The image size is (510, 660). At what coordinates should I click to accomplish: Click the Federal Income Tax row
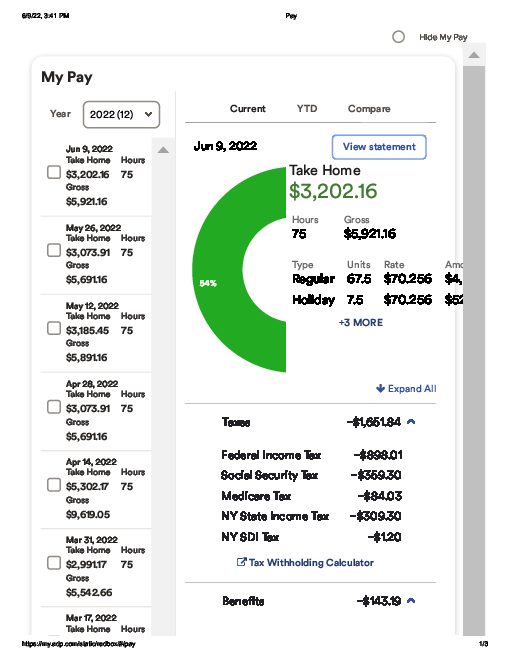(311, 455)
